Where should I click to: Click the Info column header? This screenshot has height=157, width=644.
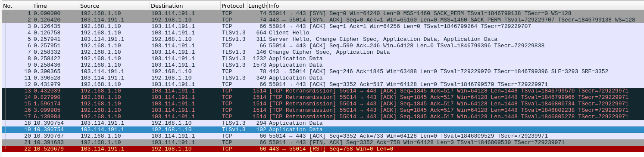click(455, 6)
